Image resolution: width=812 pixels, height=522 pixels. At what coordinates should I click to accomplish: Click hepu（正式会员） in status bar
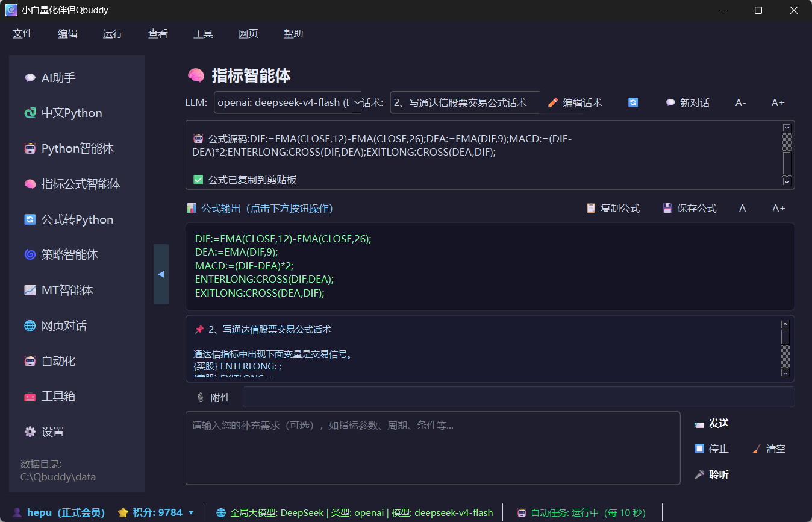[x=58, y=513]
